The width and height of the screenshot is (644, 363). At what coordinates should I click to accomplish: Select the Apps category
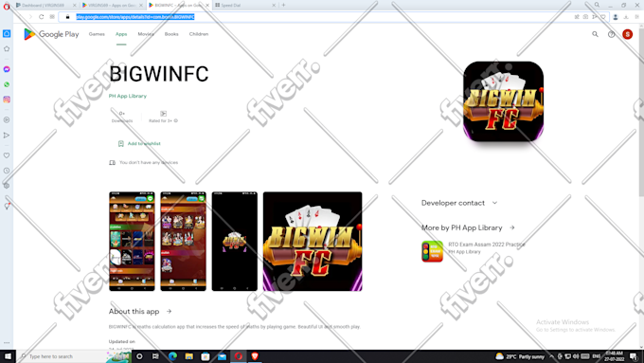point(121,34)
